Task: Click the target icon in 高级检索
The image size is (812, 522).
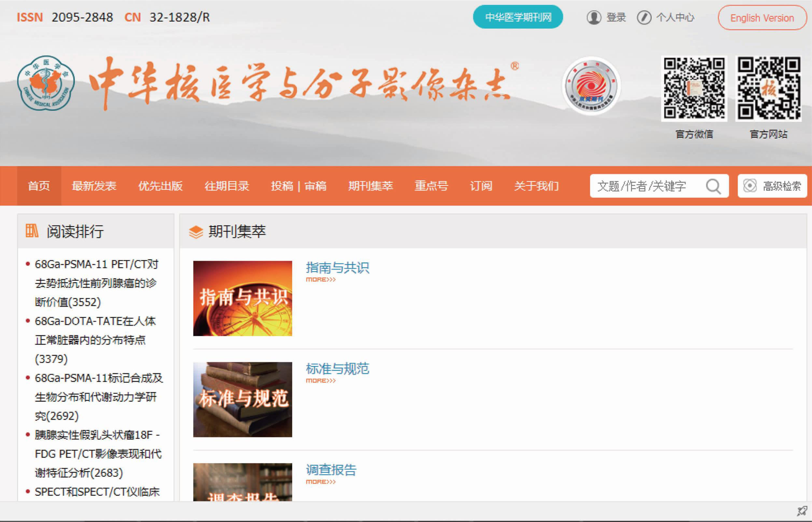Action: (x=749, y=186)
